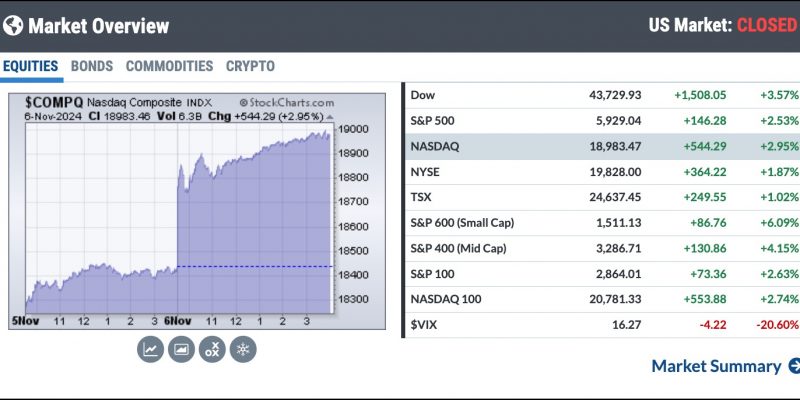Click the $VIX change -4.22

[713, 325]
